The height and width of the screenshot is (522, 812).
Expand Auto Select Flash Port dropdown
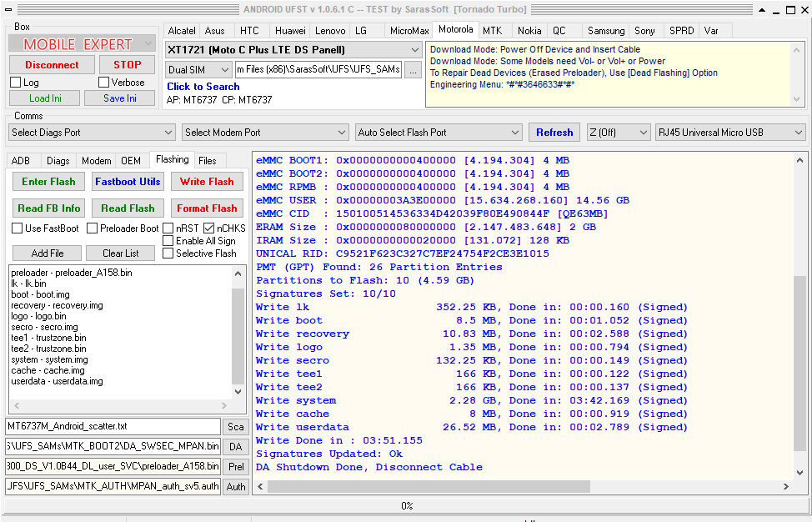click(x=439, y=133)
